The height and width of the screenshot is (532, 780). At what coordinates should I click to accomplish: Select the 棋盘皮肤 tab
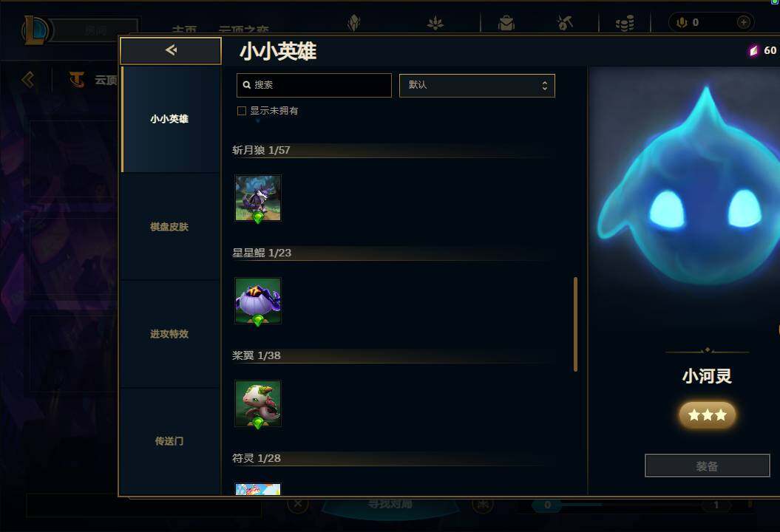pos(169,227)
